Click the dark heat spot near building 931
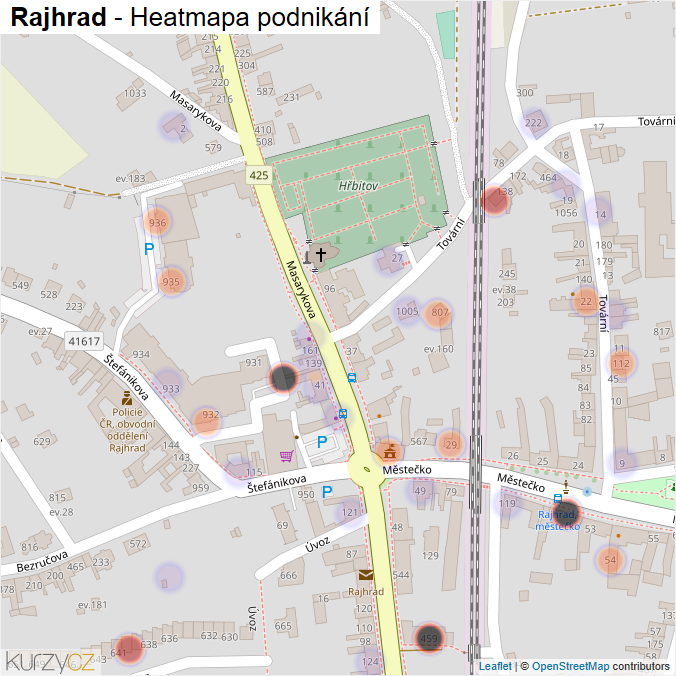 click(x=283, y=378)
